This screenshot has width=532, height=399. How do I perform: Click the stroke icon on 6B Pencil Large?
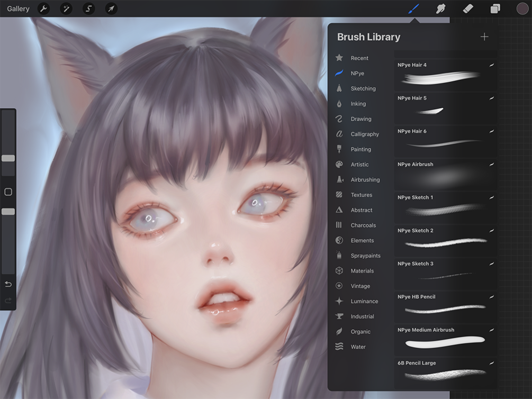point(491,363)
